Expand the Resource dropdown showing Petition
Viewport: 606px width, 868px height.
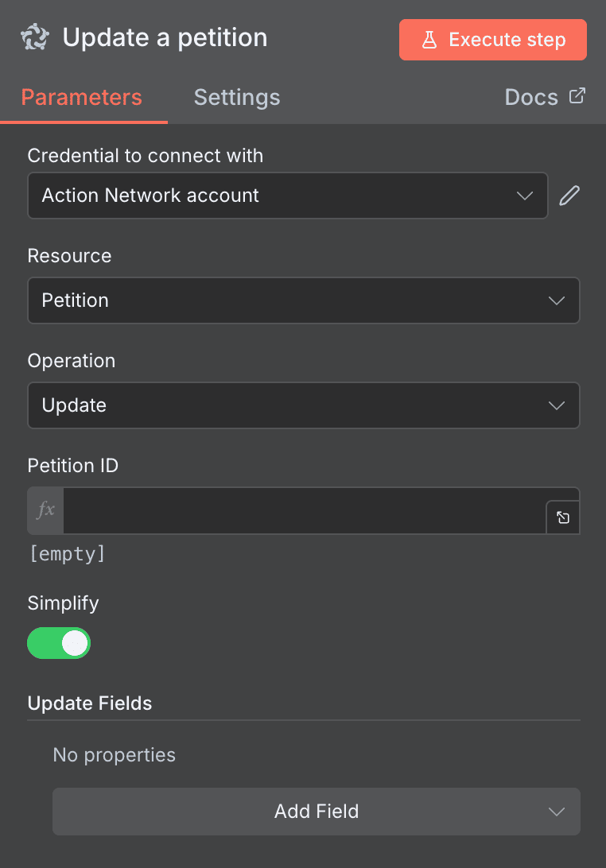click(303, 300)
